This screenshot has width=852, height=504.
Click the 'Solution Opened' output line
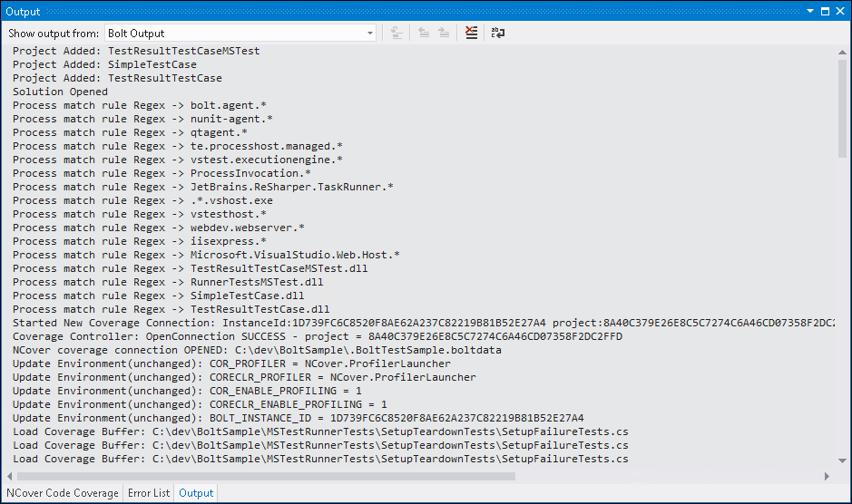(60, 92)
